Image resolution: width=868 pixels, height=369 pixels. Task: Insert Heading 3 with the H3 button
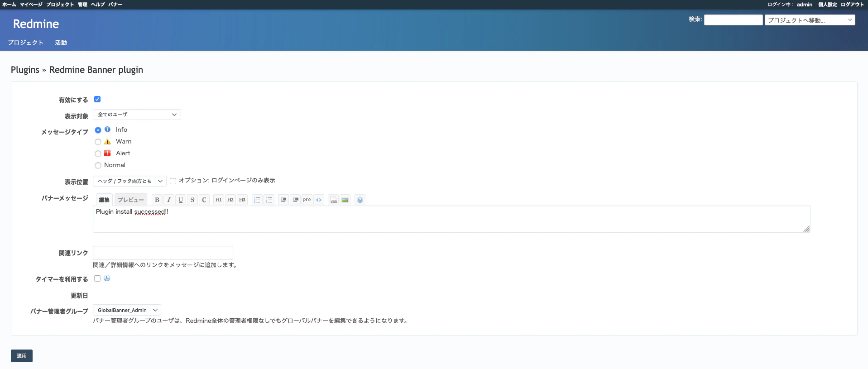(x=242, y=200)
